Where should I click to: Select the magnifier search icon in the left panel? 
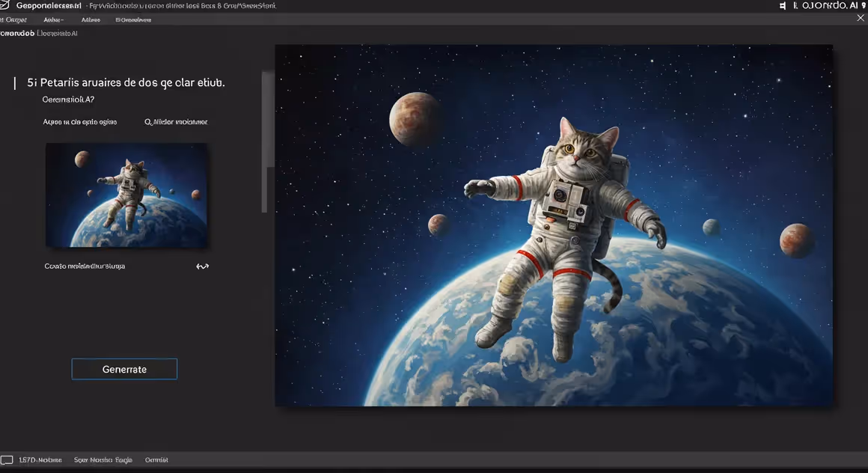[x=148, y=121]
